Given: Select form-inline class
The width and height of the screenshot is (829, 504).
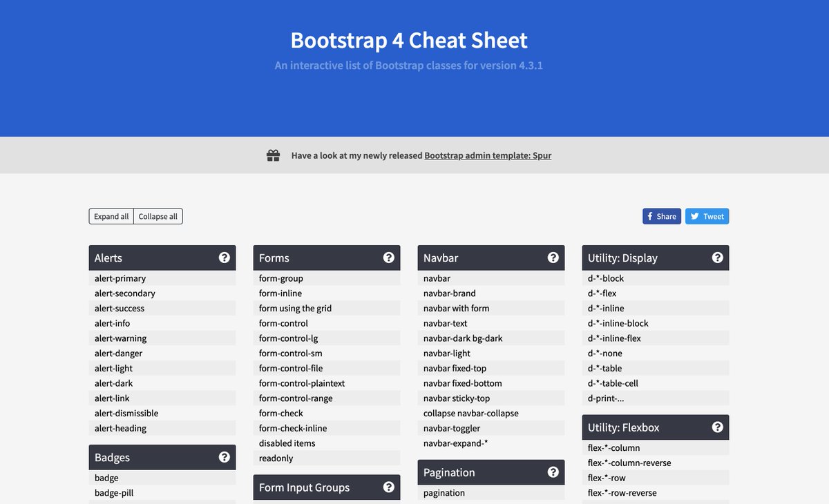Looking at the screenshot, I should [327, 293].
